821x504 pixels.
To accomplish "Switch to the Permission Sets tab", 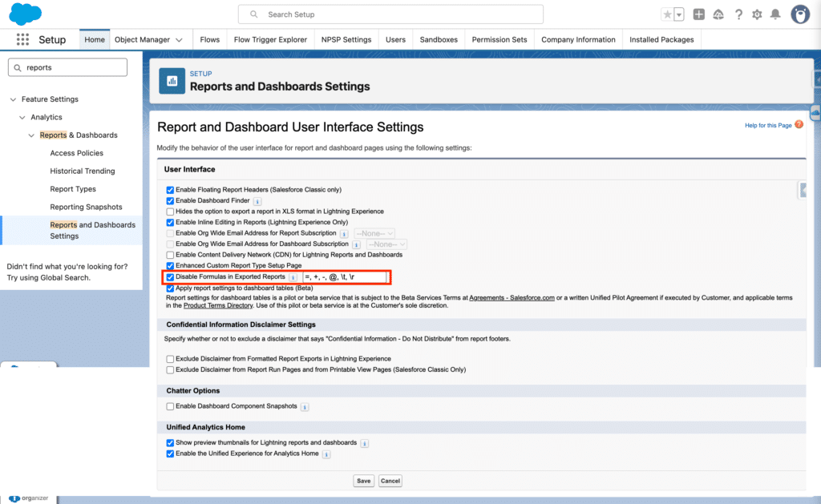I will [x=499, y=39].
